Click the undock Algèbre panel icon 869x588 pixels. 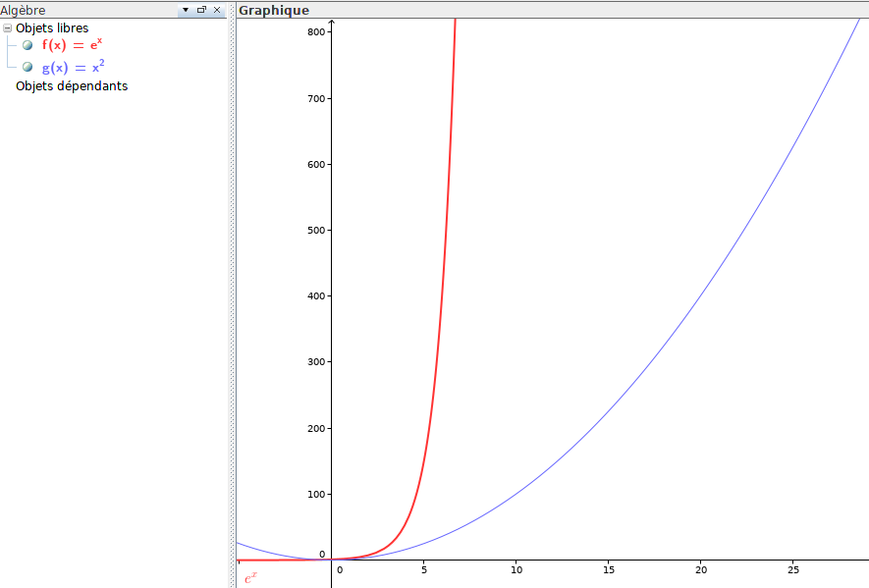[199, 10]
